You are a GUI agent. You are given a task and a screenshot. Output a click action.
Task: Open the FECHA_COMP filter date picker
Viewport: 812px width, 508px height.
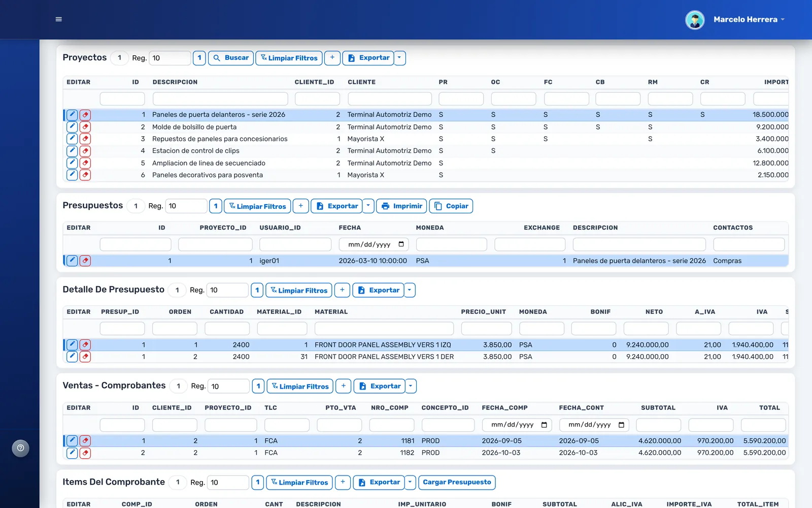(544, 425)
